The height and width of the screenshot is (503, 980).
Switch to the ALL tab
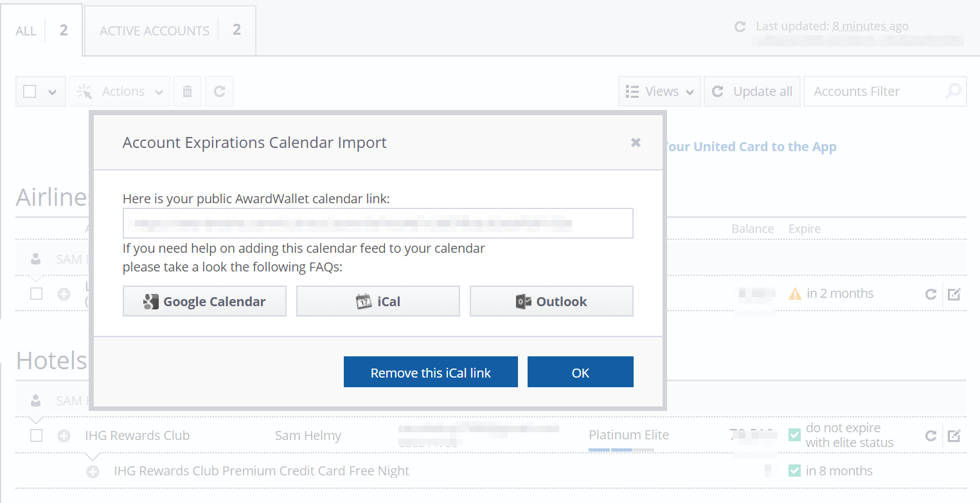pyautogui.click(x=42, y=30)
